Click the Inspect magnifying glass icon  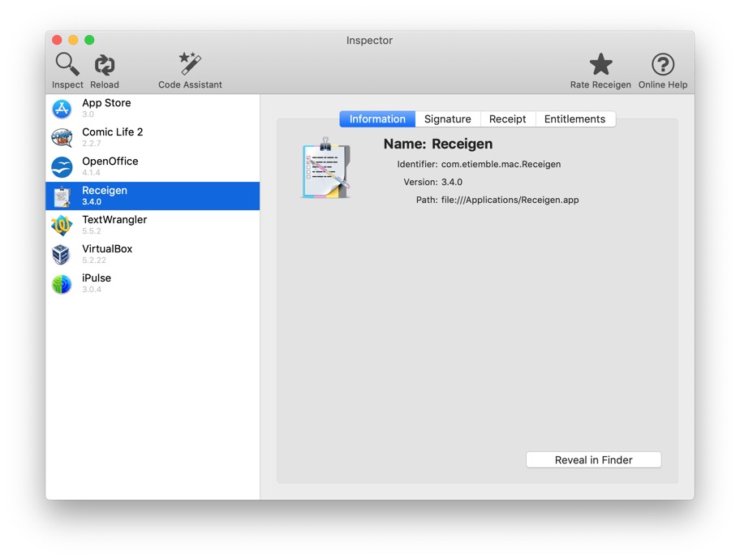tap(67, 64)
